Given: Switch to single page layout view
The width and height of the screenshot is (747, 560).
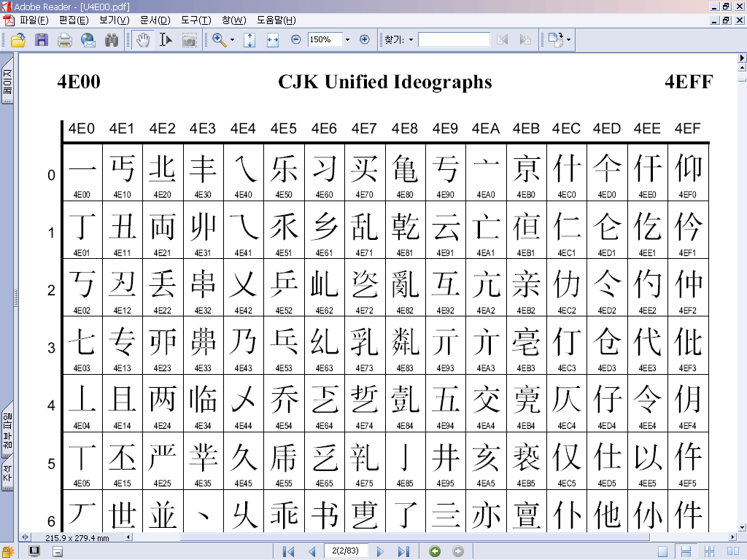Looking at the screenshot, I should pyautogui.click(x=662, y=551).
